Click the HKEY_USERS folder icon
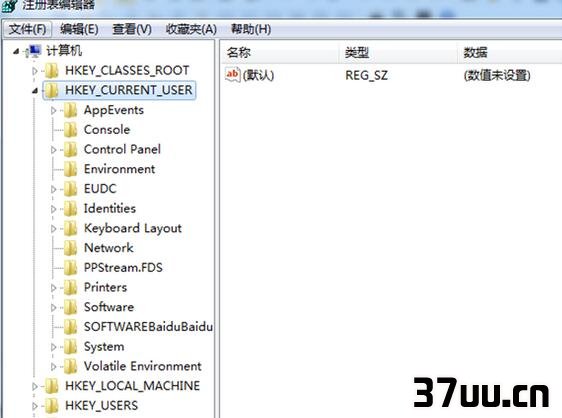 coord(52,406)
